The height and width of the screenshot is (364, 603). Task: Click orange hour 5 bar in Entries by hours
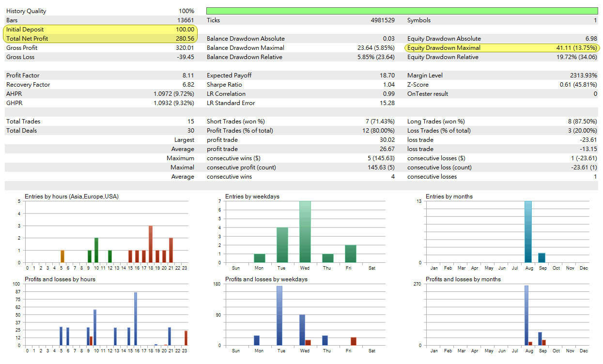pos(62,257)
